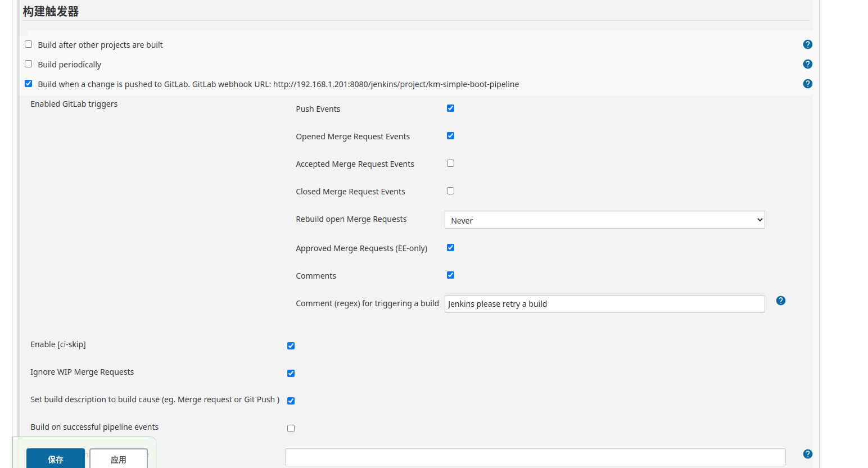This screenshot has height=468, width=868.
Task: Disable the Push Events trigger
Action: pyautogui.click(x=450, y=108)
